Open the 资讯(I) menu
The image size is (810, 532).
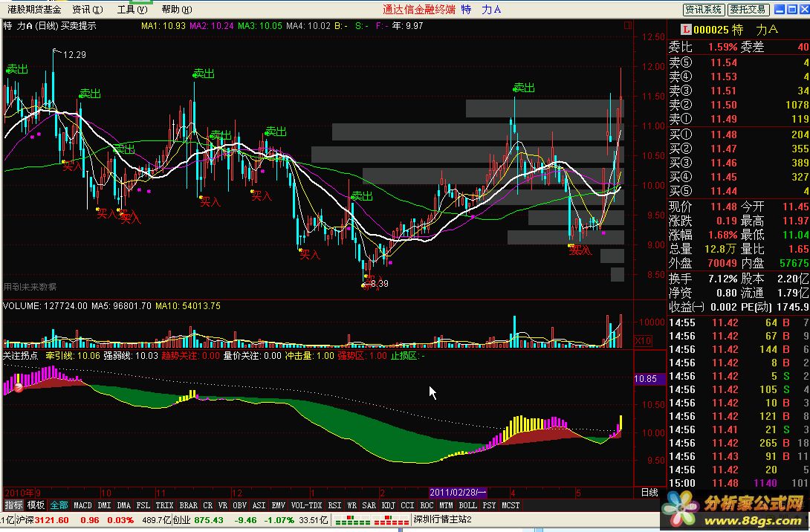point(87,10)
